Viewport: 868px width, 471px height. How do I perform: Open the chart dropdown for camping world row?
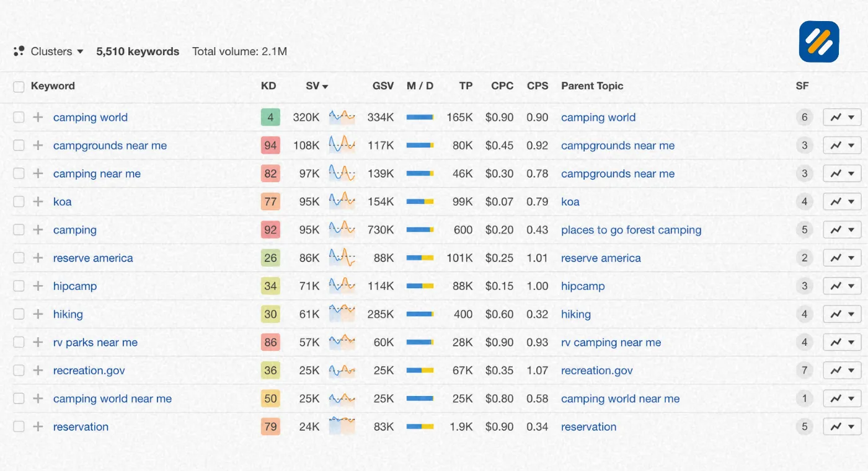tap(842, 117)
